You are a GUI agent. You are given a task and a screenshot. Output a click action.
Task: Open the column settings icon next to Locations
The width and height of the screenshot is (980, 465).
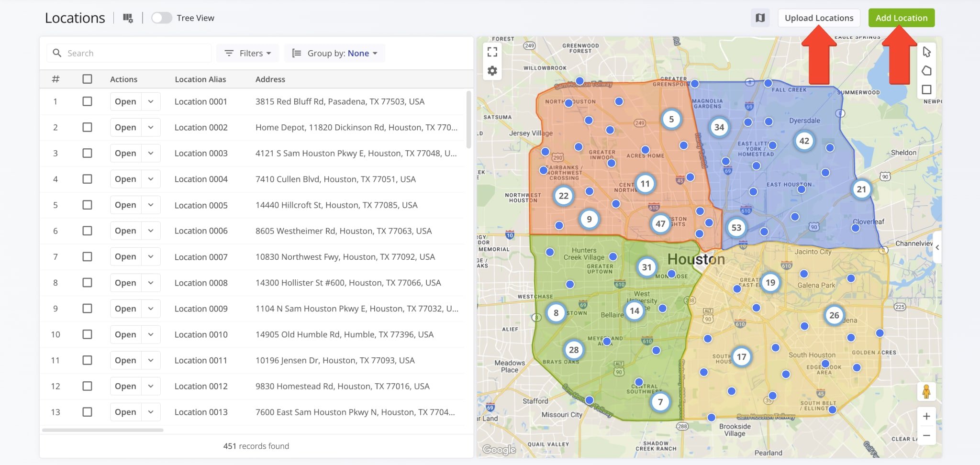[x=128, y=18]
